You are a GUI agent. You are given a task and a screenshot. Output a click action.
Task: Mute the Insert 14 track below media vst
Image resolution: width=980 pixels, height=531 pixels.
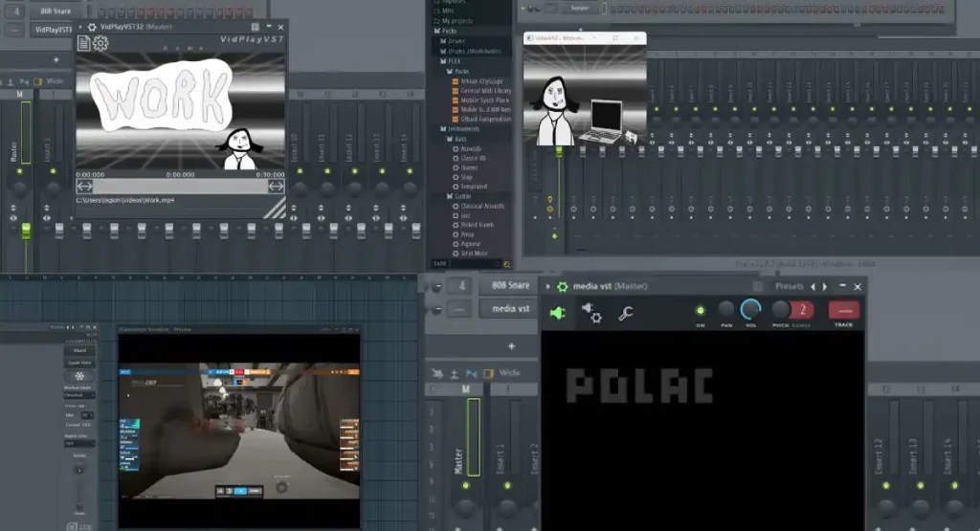pyautogui.click(x=954, y=485)
